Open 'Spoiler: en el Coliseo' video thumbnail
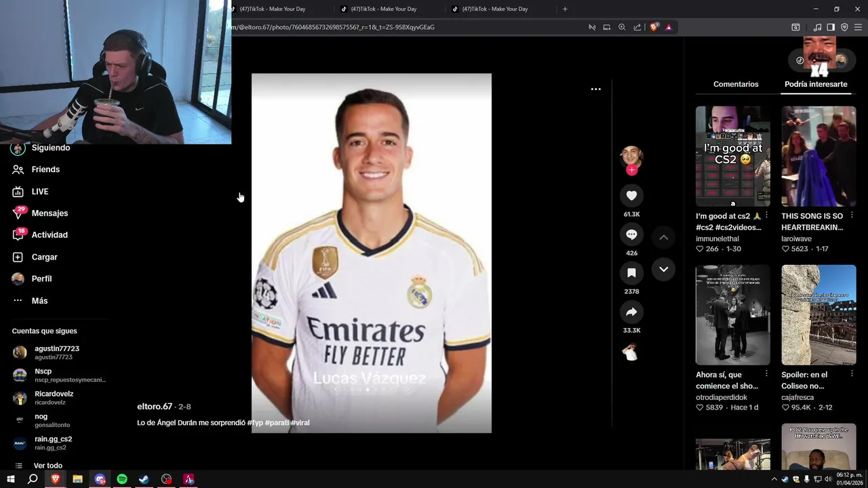This screenshot has width=868, height=488. click(818, 315)
